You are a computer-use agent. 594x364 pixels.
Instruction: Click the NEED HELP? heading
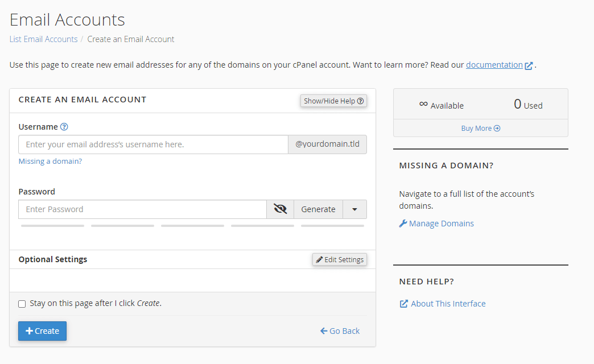[427, 282]
